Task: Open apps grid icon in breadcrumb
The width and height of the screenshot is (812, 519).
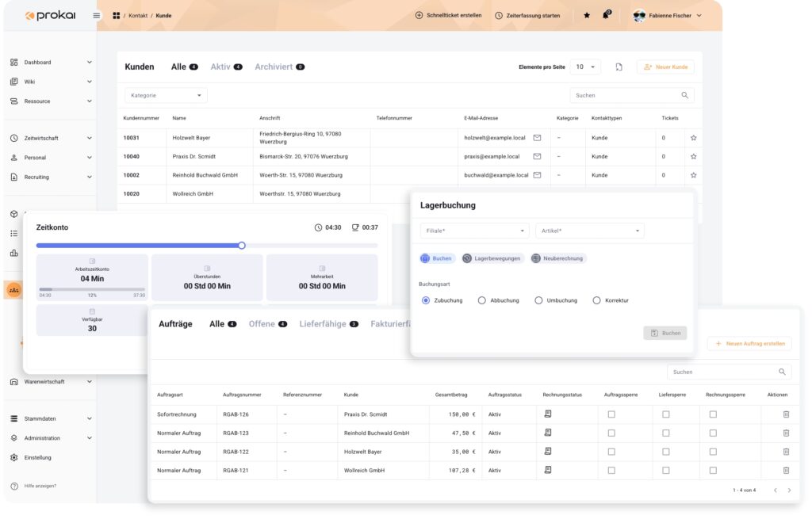Action: coord(116,16)
